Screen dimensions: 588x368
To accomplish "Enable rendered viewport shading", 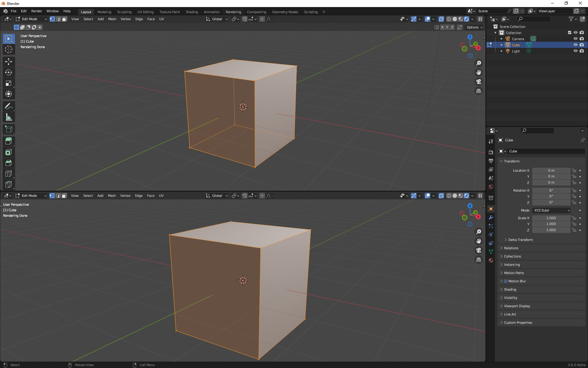I will coord(466,19).
